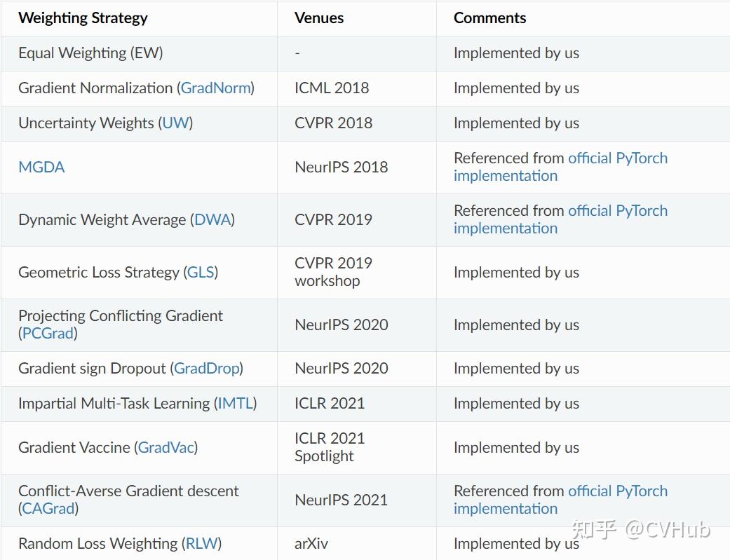Click the Weighting Strategy column header

pos(83,18)
